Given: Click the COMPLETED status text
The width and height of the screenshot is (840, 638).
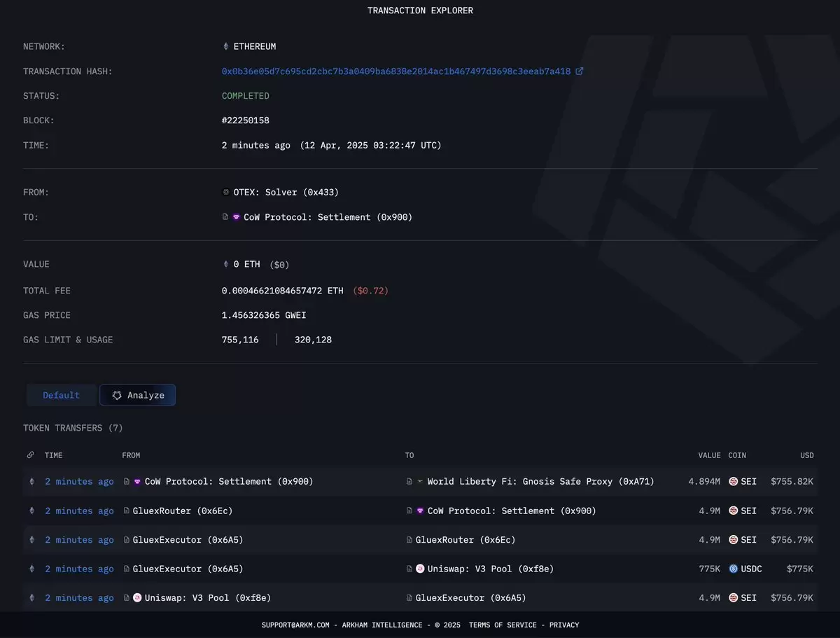Looking at the screenshot, I should click(x=246, y=96).
